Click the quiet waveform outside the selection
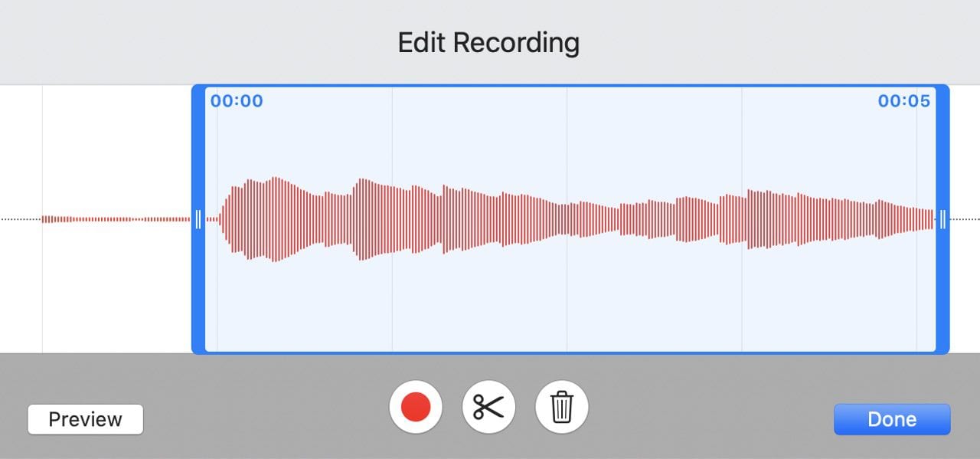This screenshot has height=459, width=980. tap(115, 219)
